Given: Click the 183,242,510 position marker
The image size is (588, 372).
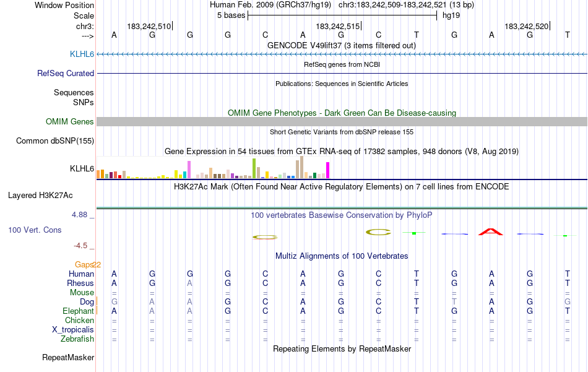Looking at the screenshot, I should click(149, 26).
